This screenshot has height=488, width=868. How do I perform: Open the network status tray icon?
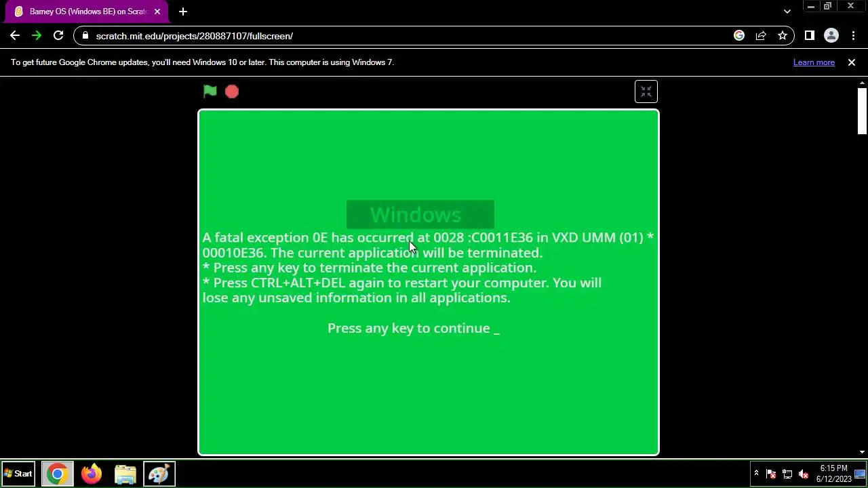point(787,474)
